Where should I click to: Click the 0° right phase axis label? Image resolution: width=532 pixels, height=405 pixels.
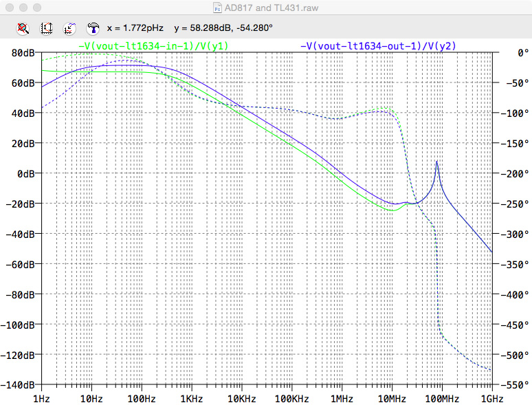[523, 53]
